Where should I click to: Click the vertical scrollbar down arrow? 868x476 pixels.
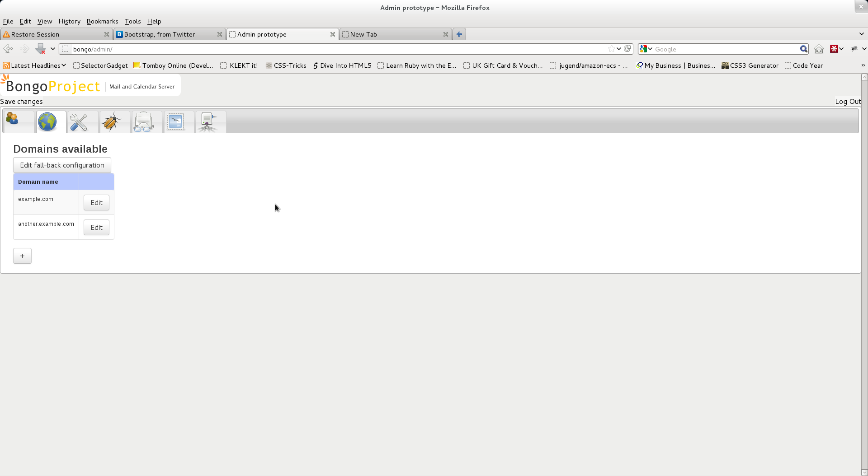coord(864,472)
